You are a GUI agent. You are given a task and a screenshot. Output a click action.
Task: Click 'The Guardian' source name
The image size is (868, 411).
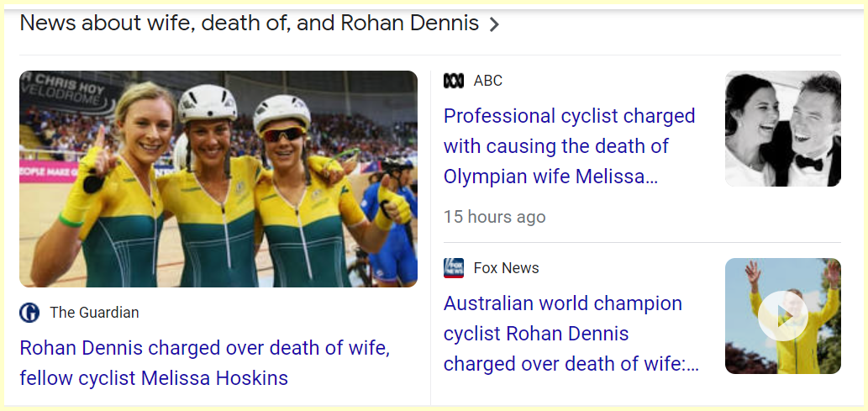(94, 313)
